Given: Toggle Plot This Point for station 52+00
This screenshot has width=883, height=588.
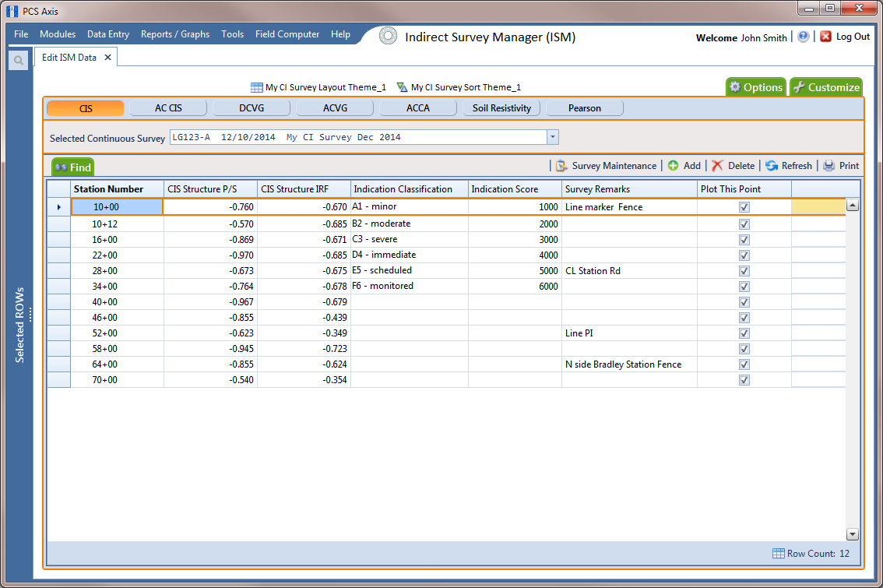Looking at the screenshot, I should pos(744,333).
